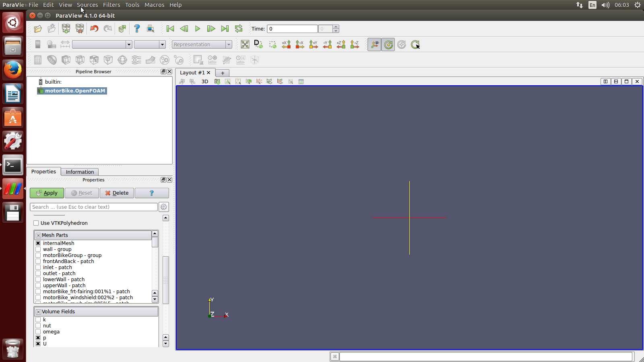Image resolution: width=644 pixels, height=362 pixels.
Task: Open the Representation dropdown
Action: point(202,44)
